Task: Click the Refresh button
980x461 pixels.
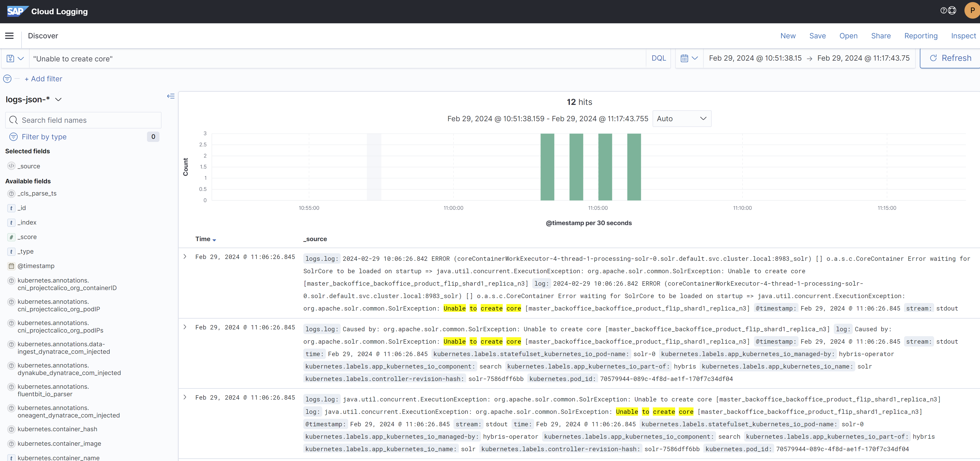Action: click(950, 58)
